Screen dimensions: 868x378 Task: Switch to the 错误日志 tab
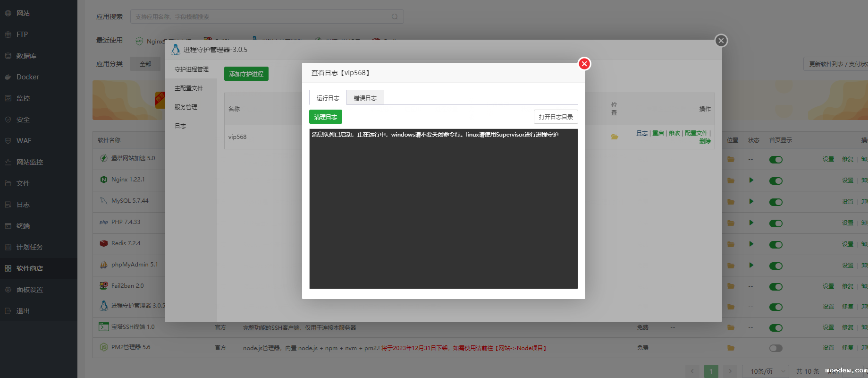pyautogui.click(x=365, y=98)
